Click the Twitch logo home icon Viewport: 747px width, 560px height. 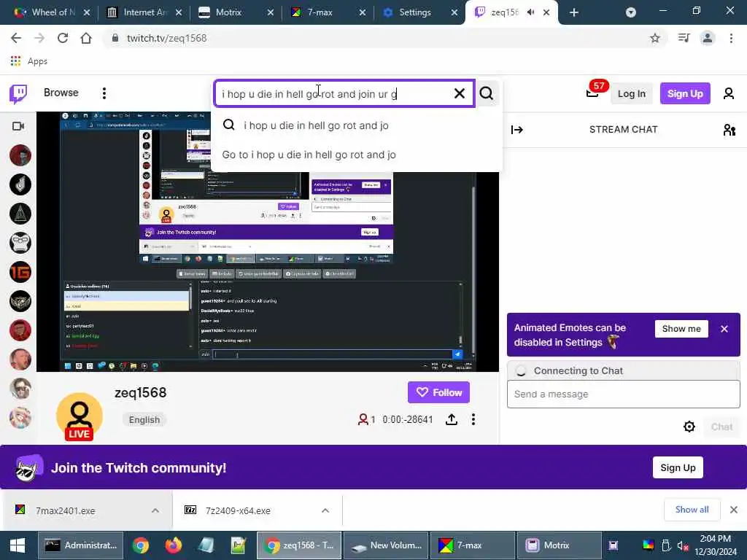click(18, 93)
